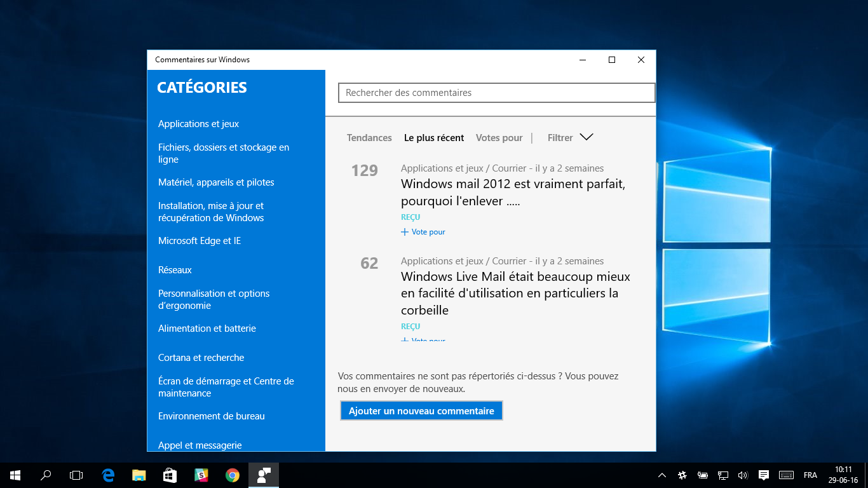This screenshot has width=868, height=488.
Task: Open Environnement de bureau category
Action: 212,416
